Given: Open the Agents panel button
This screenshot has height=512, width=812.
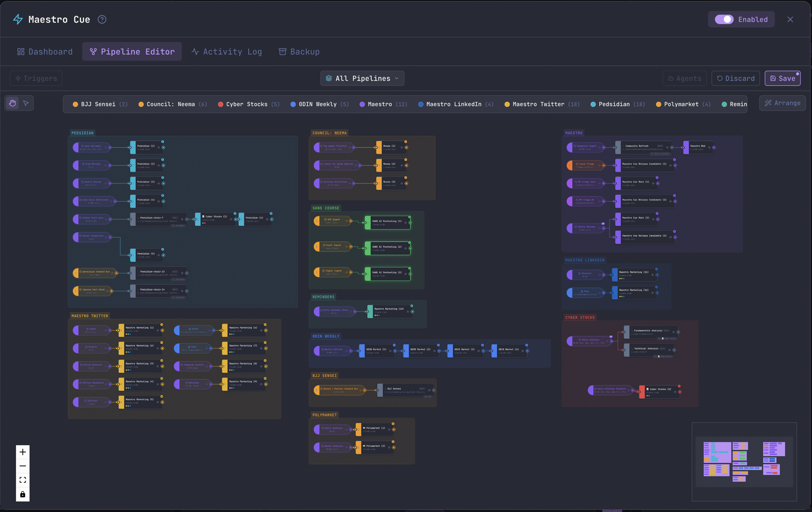Looking at the screenshot, I should click(x=684, y=78).
